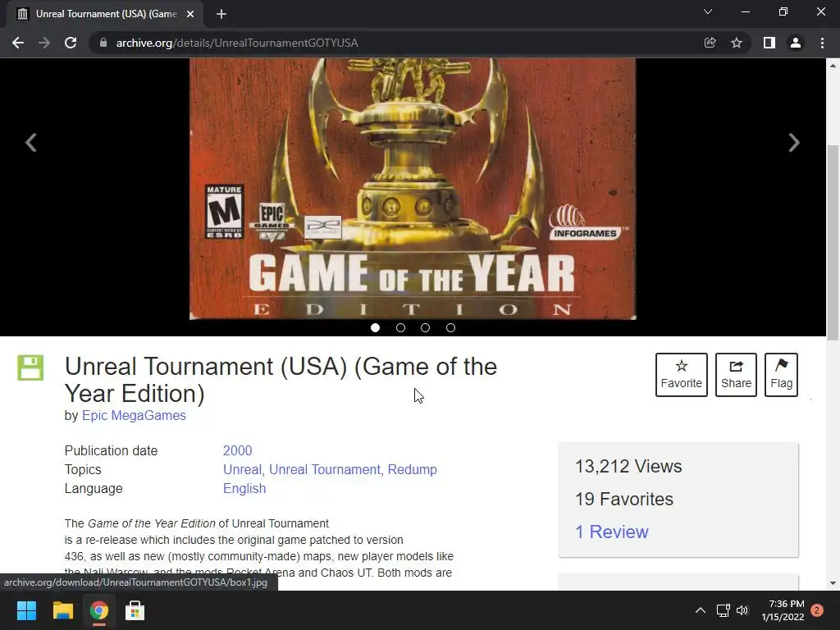Viewport: 840px width, 630px height.
Task: Click the scrollbar up arrow
Action: 833,66
